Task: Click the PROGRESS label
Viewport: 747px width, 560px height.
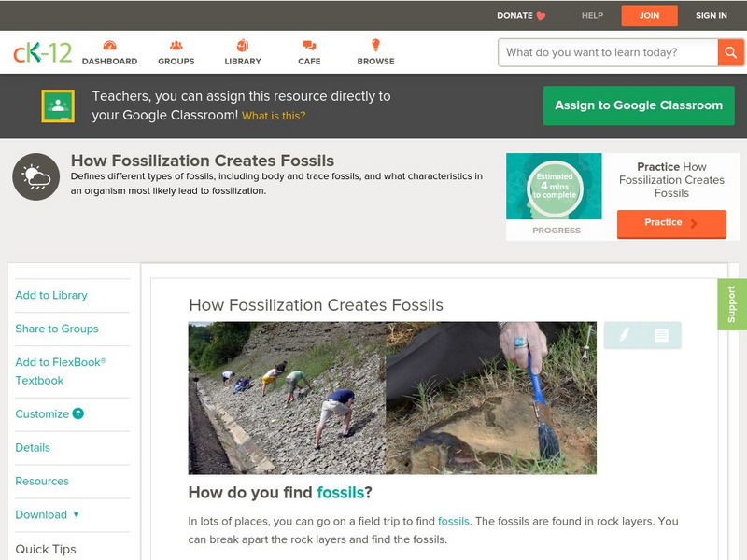Action: pyautogui.click(x=557, y=231)
